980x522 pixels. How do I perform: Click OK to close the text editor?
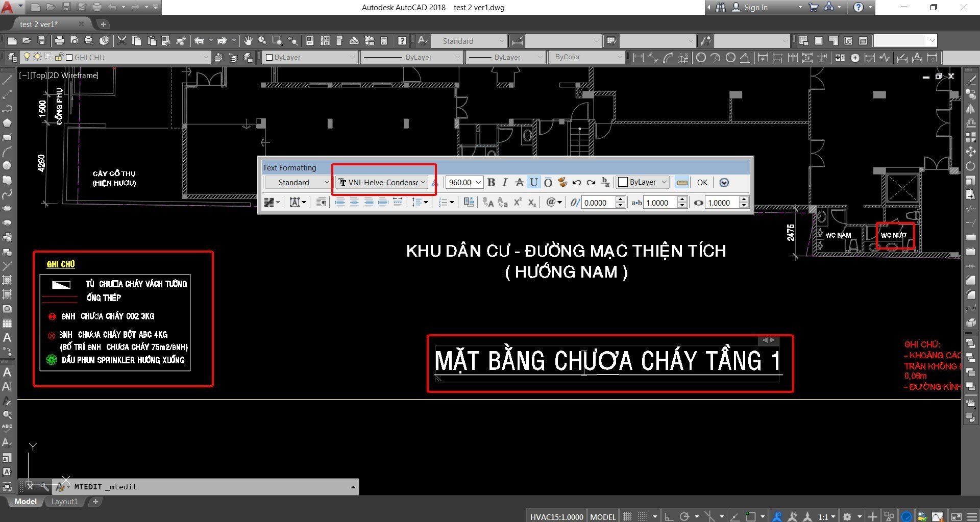702,183
